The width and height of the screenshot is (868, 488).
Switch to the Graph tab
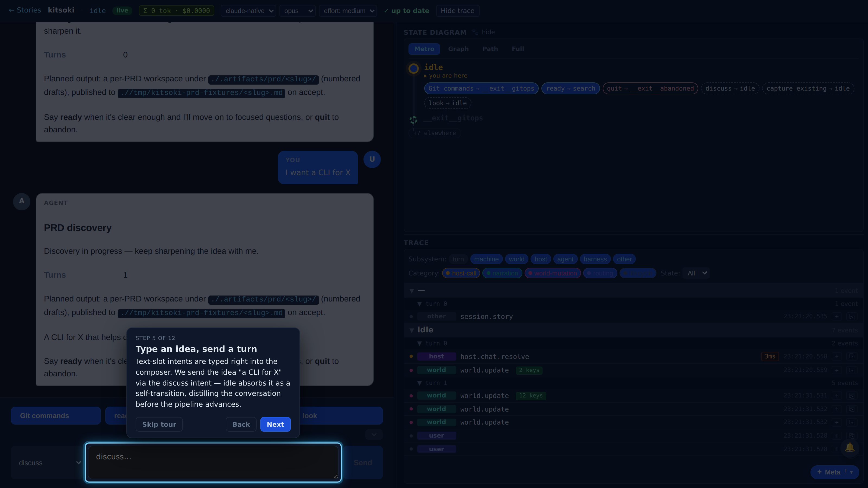pyautogui.click(x=458, y=49)
